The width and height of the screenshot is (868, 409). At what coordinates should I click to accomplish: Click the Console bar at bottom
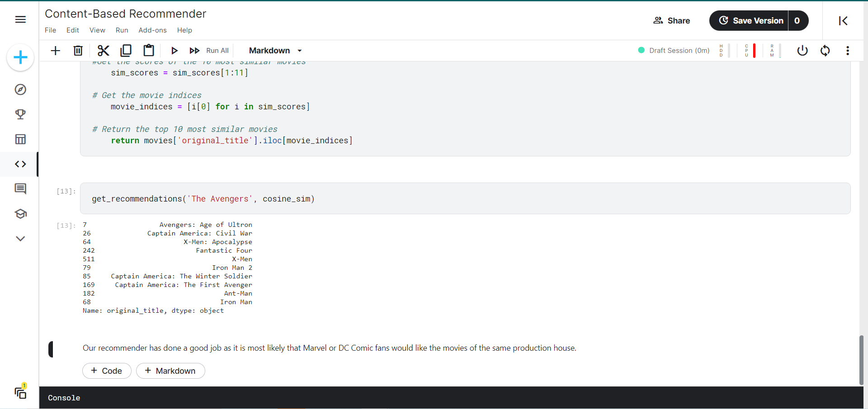click(x=451, y=398)
